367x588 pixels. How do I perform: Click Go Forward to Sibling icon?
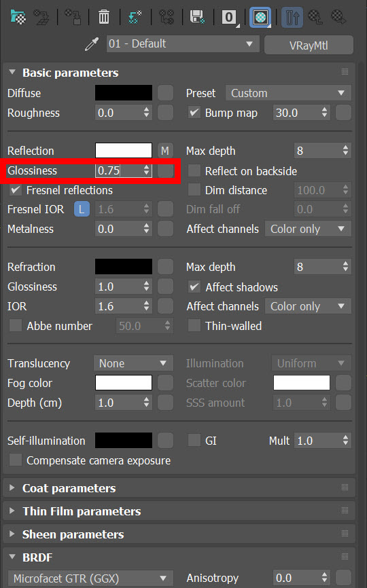point(338,17)
